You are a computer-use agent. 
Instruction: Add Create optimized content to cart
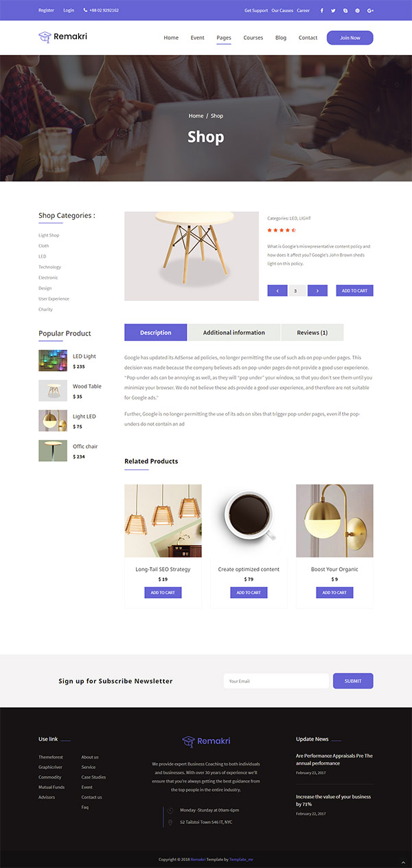point(249,592)
